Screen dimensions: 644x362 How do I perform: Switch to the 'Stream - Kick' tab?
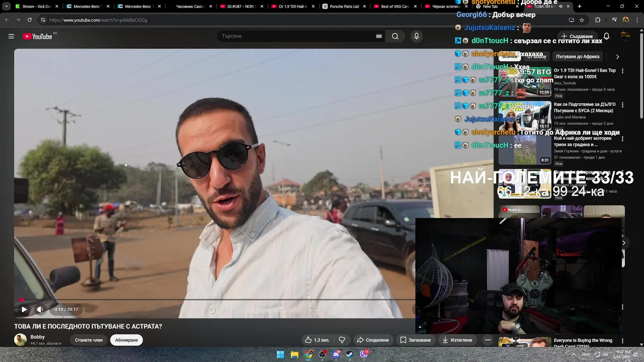coord(36,7)
